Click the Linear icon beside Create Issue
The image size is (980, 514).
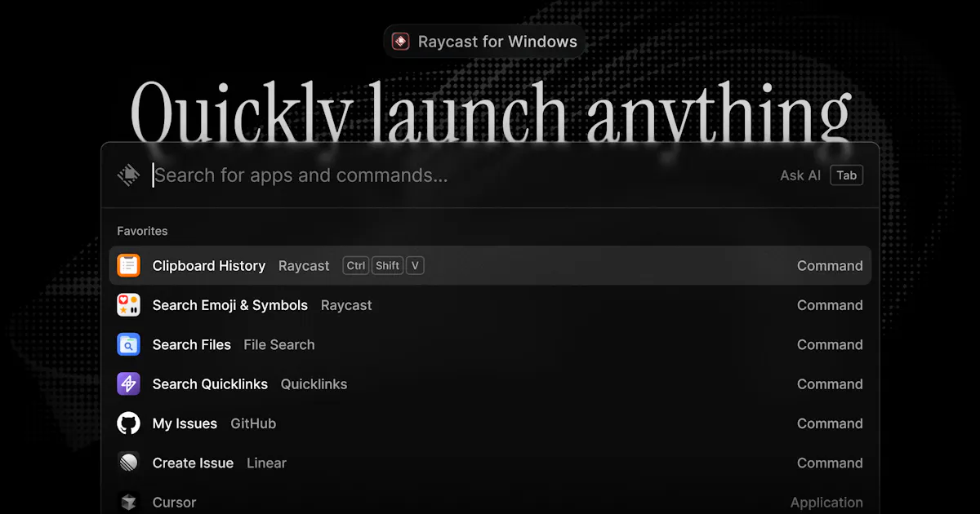pyautogui.click(x=129, y=463)
